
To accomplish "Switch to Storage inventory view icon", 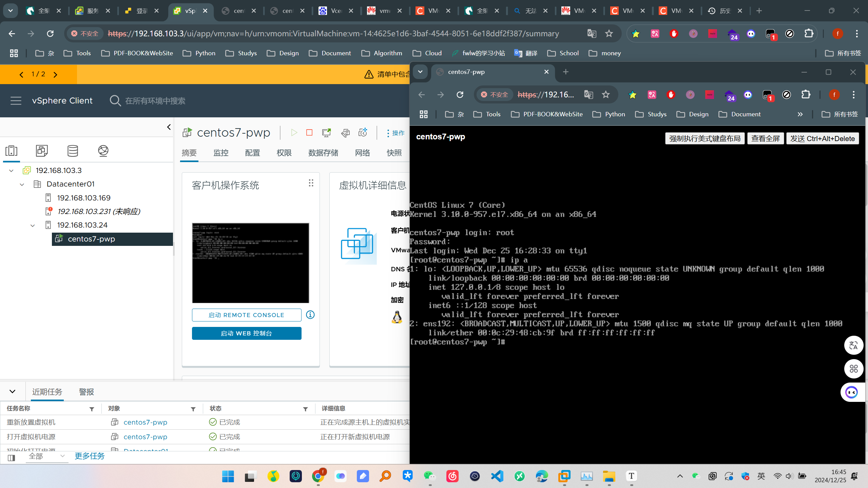I will 73,151.
